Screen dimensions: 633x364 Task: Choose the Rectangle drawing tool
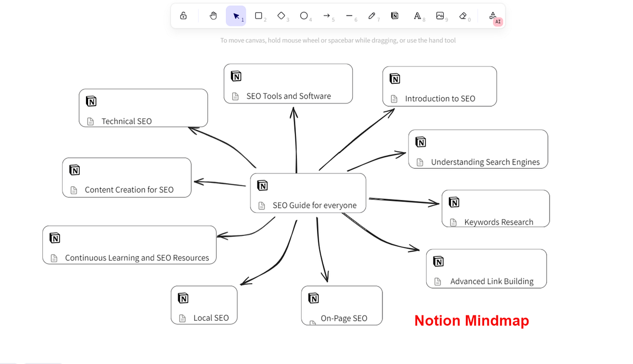pos(258,16)
